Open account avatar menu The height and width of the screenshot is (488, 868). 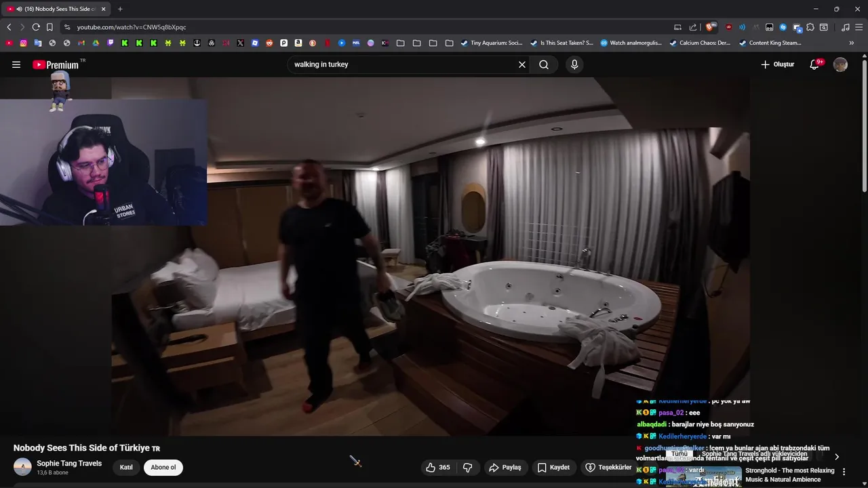tap(840, 64)
